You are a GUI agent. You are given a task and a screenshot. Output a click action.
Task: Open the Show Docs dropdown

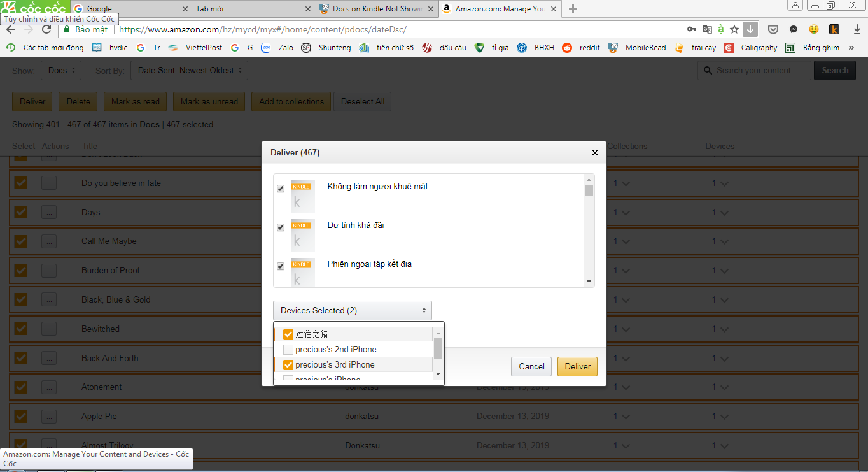click(x=61, y=71)
